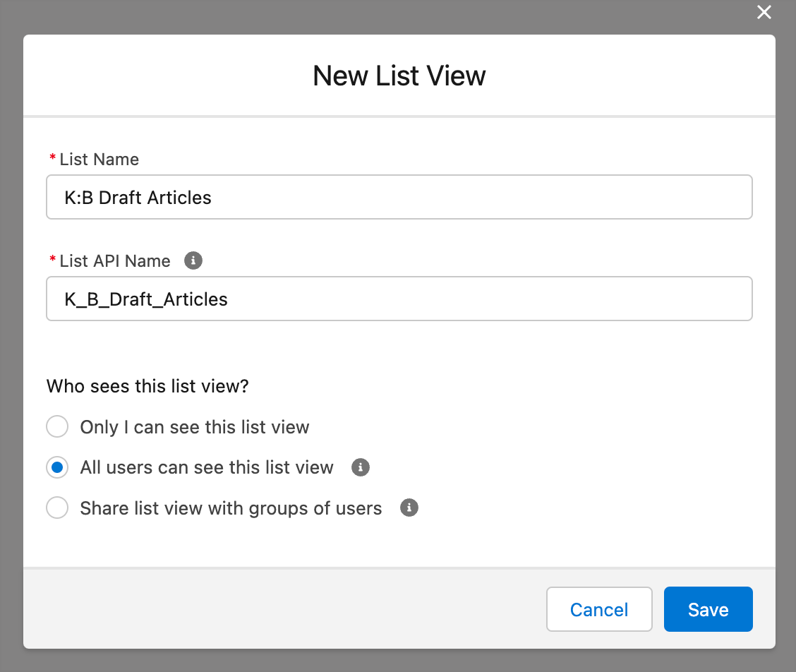Focus the List Name input field
The image size is (796, 672).
point(399,197)
